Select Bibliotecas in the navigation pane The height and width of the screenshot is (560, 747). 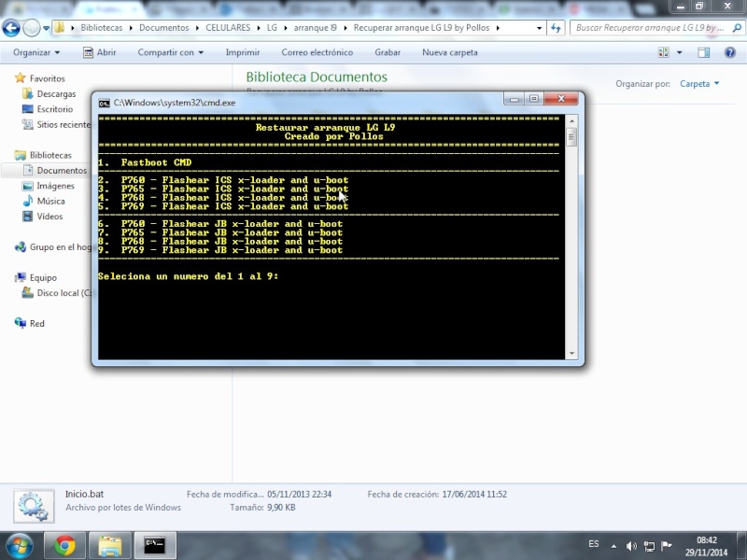[x=50, y=155]
